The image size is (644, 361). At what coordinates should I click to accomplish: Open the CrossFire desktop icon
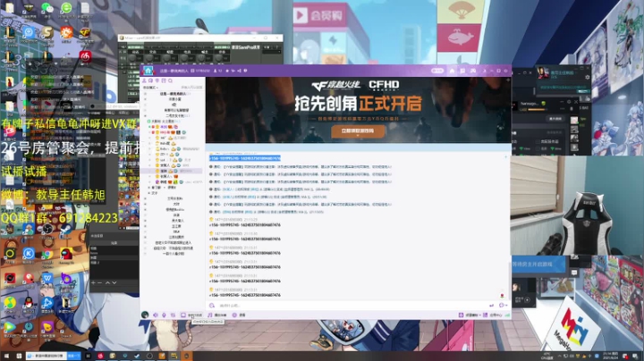click(85, 32)
